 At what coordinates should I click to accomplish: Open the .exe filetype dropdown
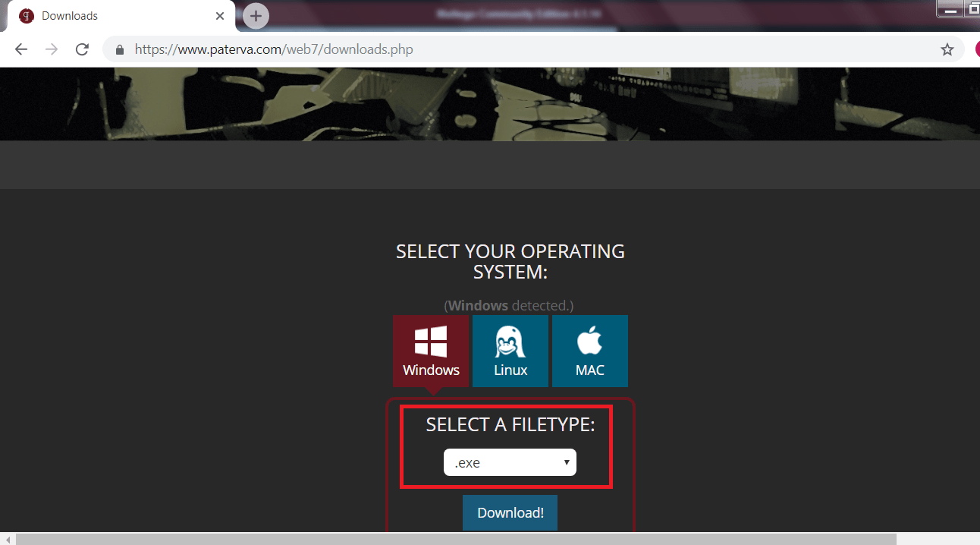[x=510, y=462]
